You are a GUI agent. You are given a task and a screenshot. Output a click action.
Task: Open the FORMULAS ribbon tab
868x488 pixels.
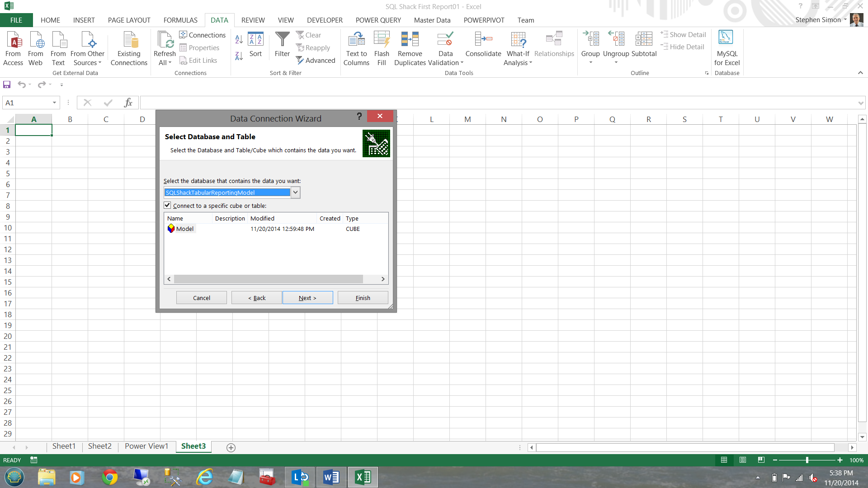point(180,20)
